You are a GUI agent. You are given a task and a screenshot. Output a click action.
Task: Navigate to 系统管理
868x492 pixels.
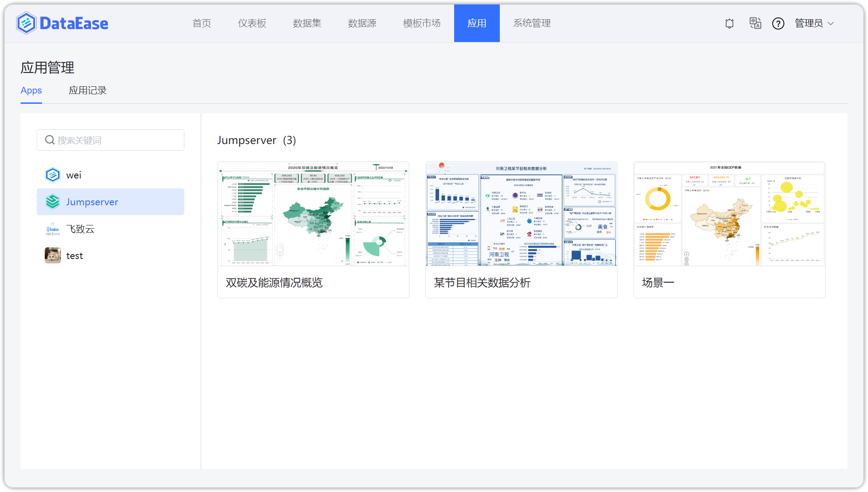[532, 23]
